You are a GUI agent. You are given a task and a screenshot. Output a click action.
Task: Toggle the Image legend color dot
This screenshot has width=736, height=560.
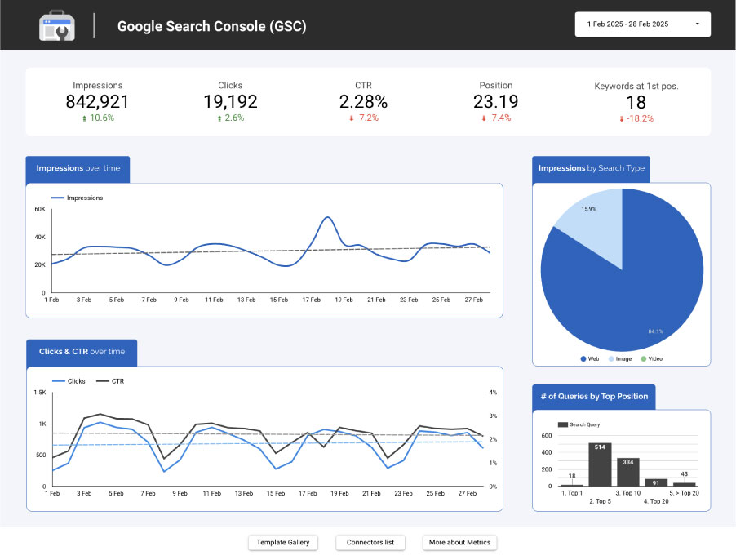click(x=611, y=358)
